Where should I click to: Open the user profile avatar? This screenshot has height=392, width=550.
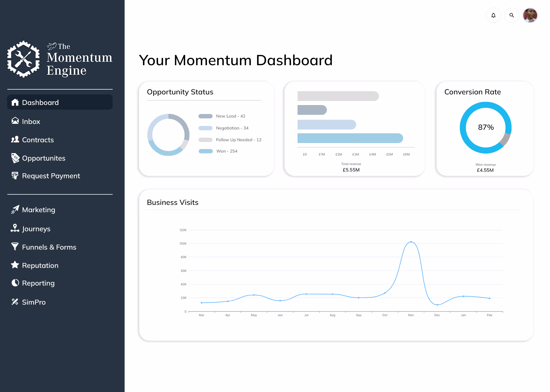(x=530, y=15)
